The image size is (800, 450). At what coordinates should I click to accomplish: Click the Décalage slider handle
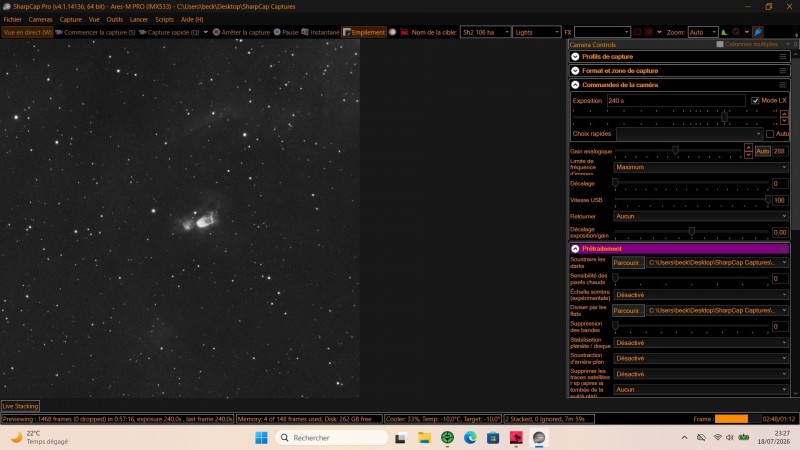tap(615, 183)
